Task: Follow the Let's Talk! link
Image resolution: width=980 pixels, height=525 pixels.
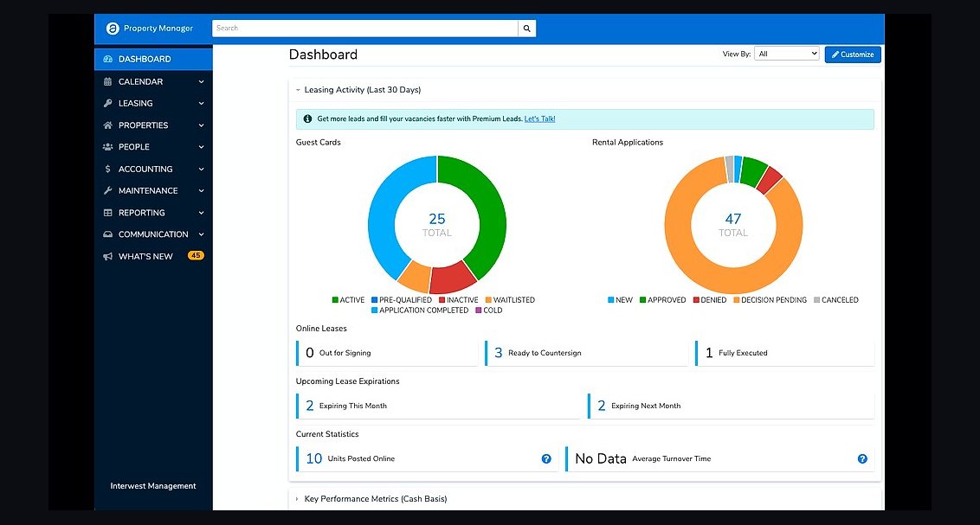Action: pyautogui.click(x=539, y=118)
